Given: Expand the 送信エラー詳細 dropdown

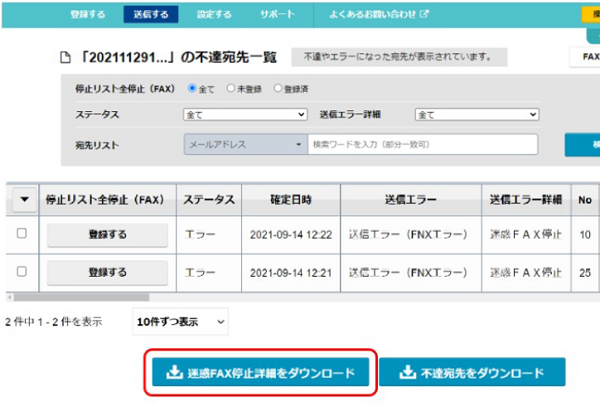Looking at the screenshot, I should tap(477, 114).
